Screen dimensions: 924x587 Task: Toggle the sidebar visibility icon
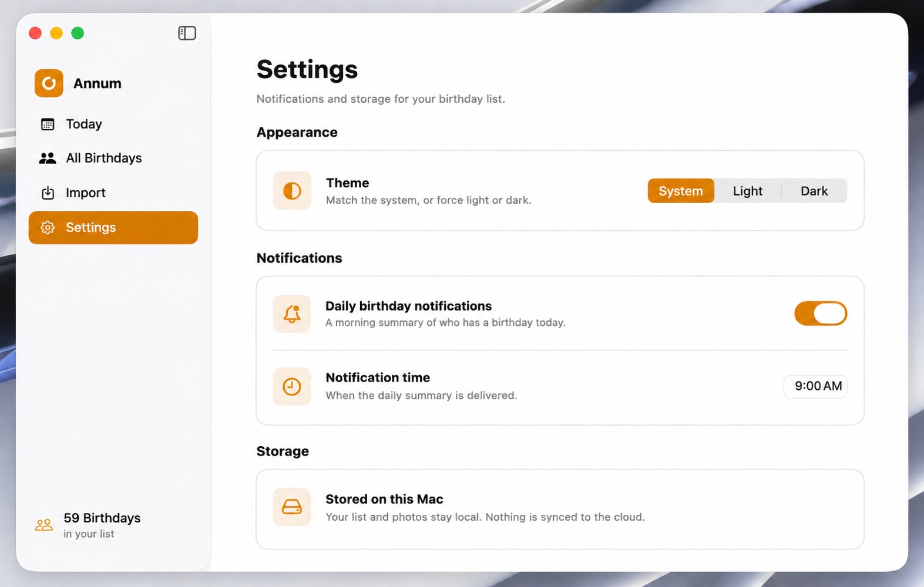coord(187,33)
